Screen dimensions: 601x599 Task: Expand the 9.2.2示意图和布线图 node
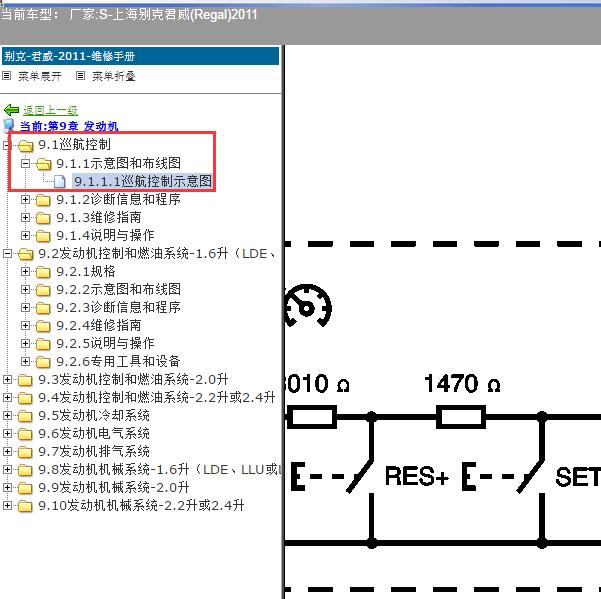(x=25, y=289)
